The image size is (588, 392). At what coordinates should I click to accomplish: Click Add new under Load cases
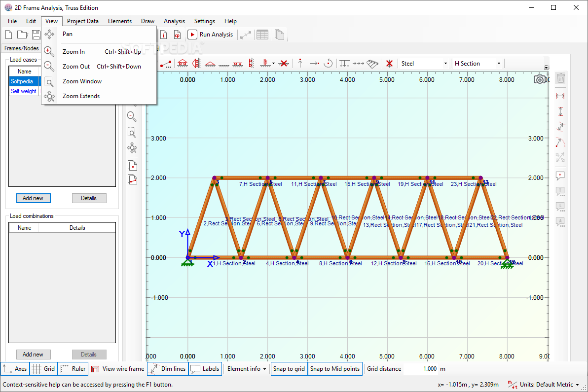(x=34, y=198)
